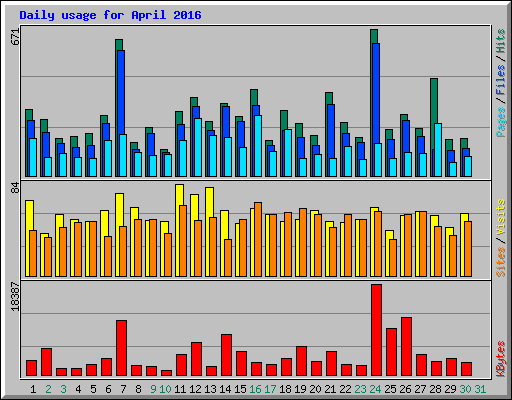
Task: Click the "Sites" legend label
Action: pos(500,262)
